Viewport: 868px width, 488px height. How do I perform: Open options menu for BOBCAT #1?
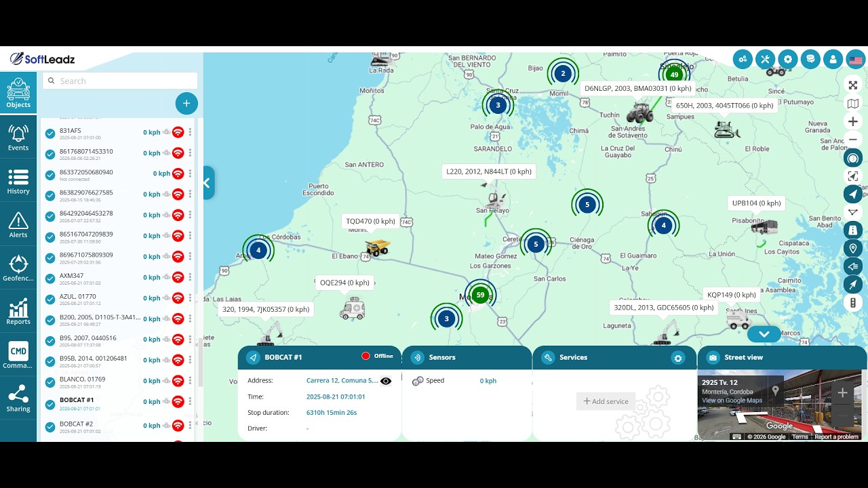point(190,402)
